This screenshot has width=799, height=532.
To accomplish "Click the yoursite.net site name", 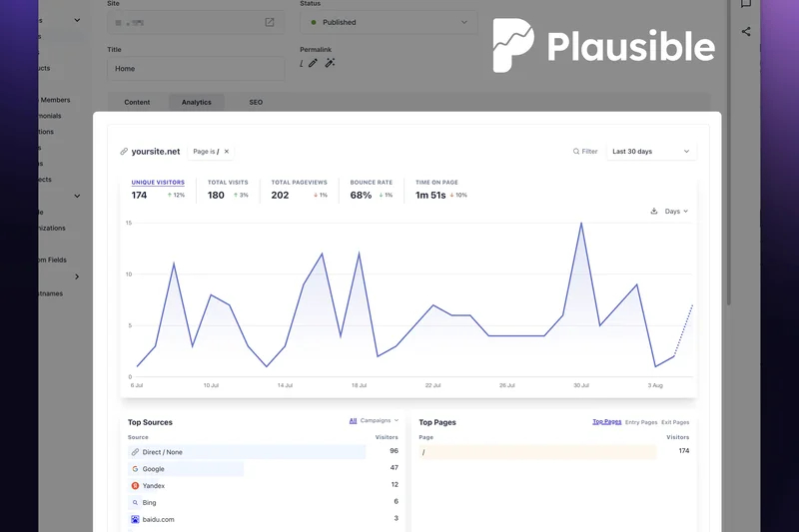I will 156,151.
